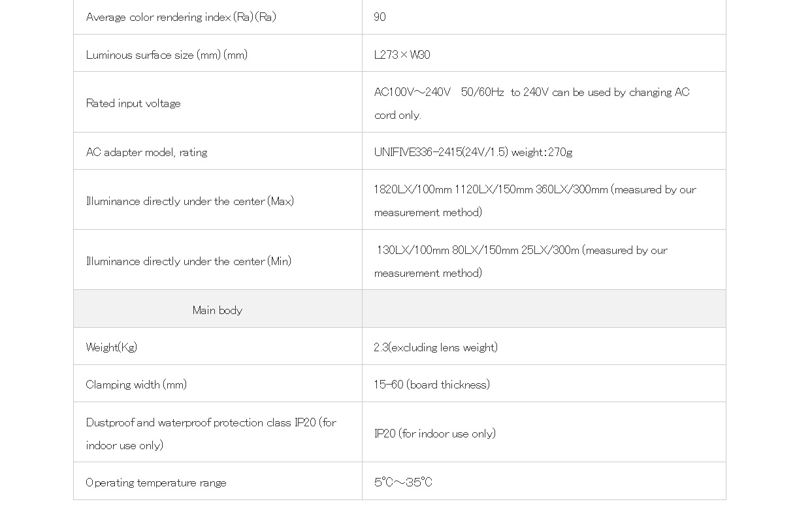Click the value 90 cell
812x506 pixels.
click(380, 18)
